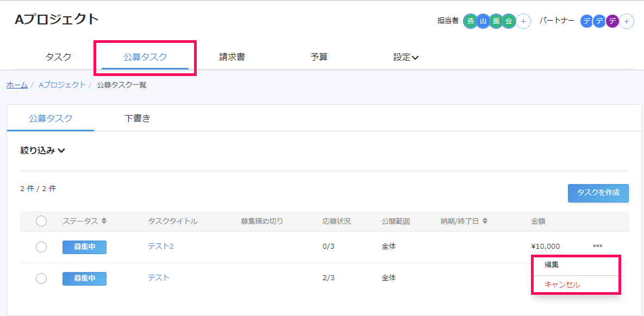
Task: Click the 振 assignee avatar
Action: (496, 21)
